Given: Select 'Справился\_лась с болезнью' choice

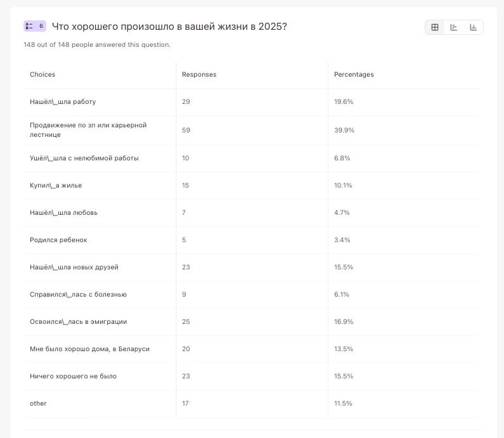Looking at the screenshot, I should (78, 295).
